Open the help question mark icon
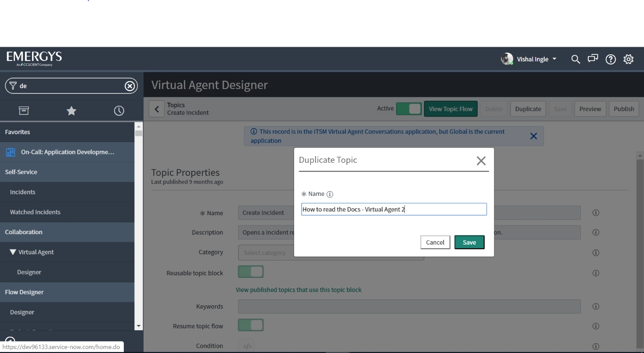 click(x=611, y=59)
